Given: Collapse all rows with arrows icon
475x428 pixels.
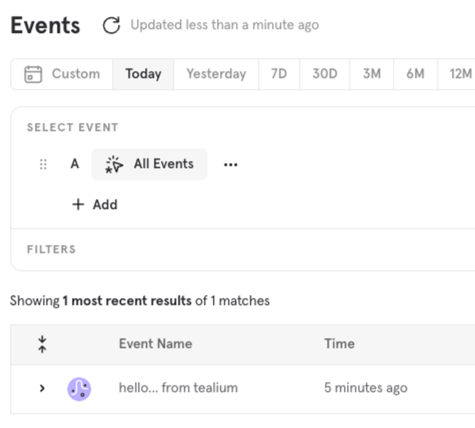Looking at the screenshot, I should [x=42, y=344].
